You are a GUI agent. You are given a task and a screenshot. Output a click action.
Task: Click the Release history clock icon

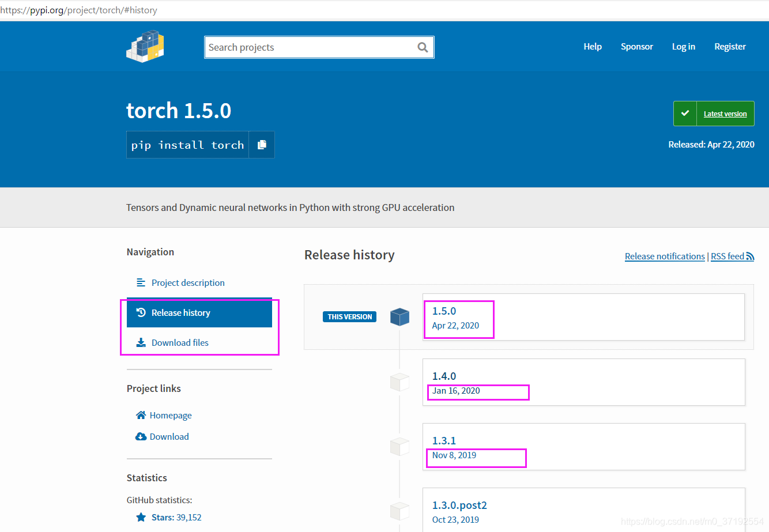click(140, 312)
